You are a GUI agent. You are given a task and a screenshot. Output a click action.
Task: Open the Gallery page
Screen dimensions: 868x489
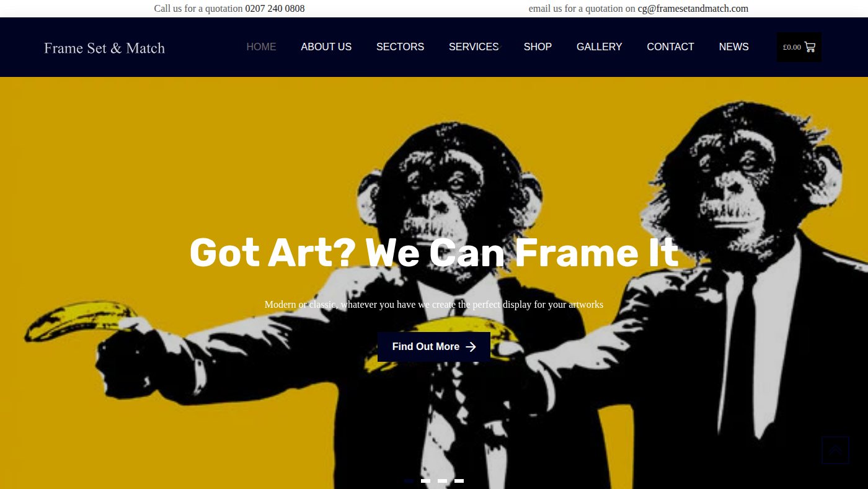(x=599, y=47)
